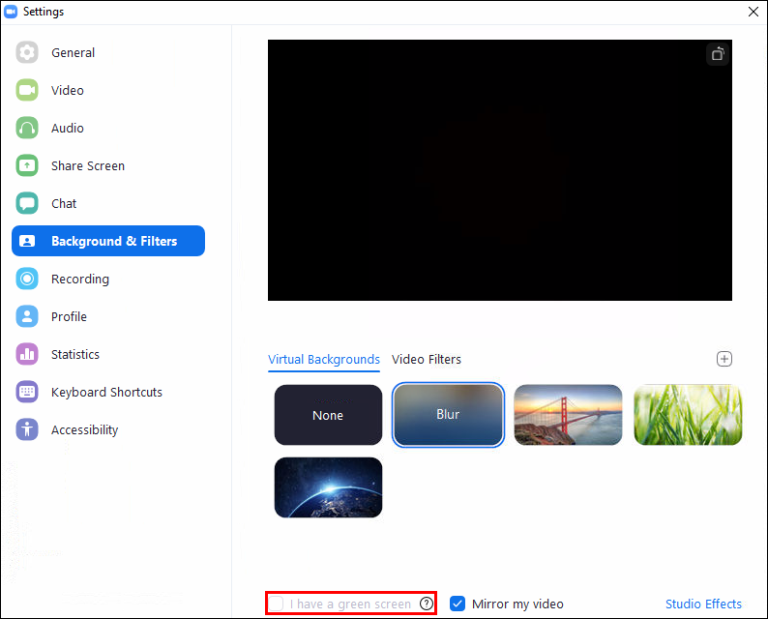This screenshot has height=619, width=768.
Task: Click the Chat bubble icon
Action: 27,203
